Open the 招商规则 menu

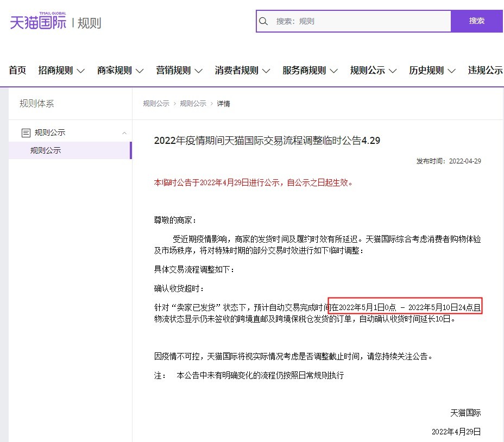[x=61, y=70]
